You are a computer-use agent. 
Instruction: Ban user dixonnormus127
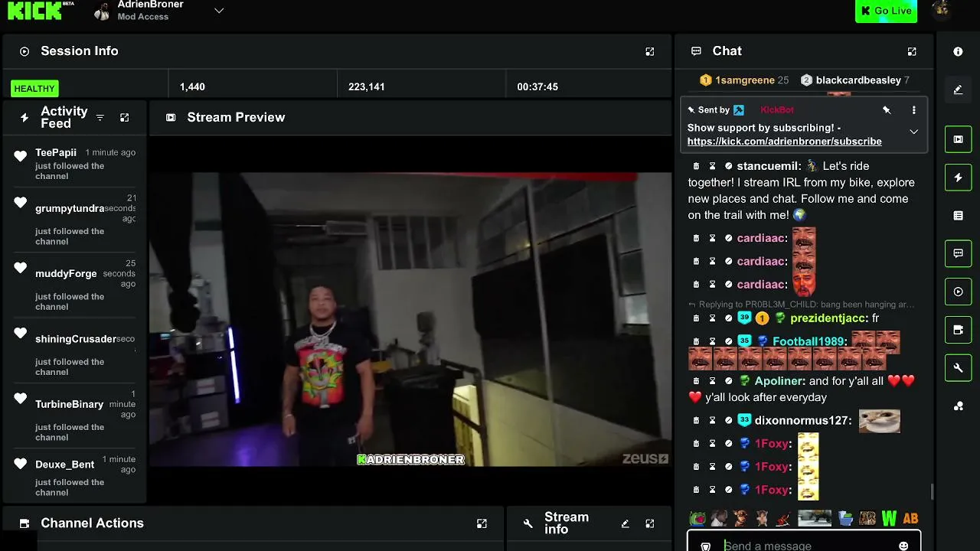click(728, 421)
